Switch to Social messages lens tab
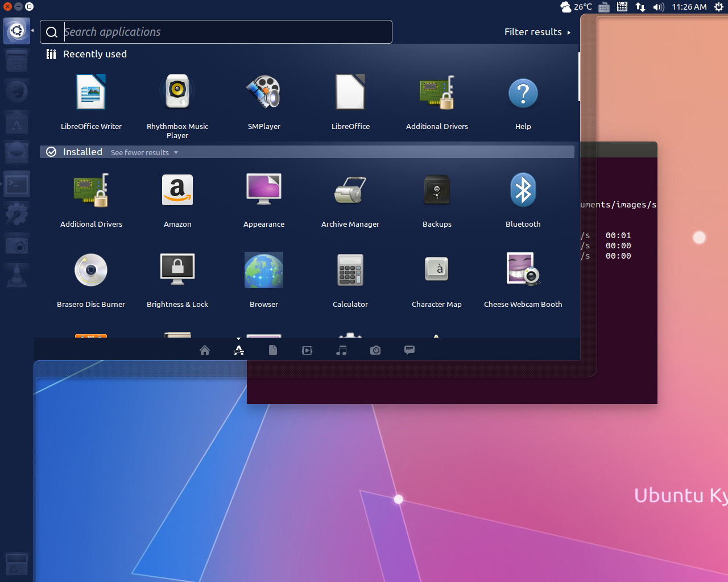The height and width of the screenshot is (582, 728). pyautogui.click(x=409, y=350)
